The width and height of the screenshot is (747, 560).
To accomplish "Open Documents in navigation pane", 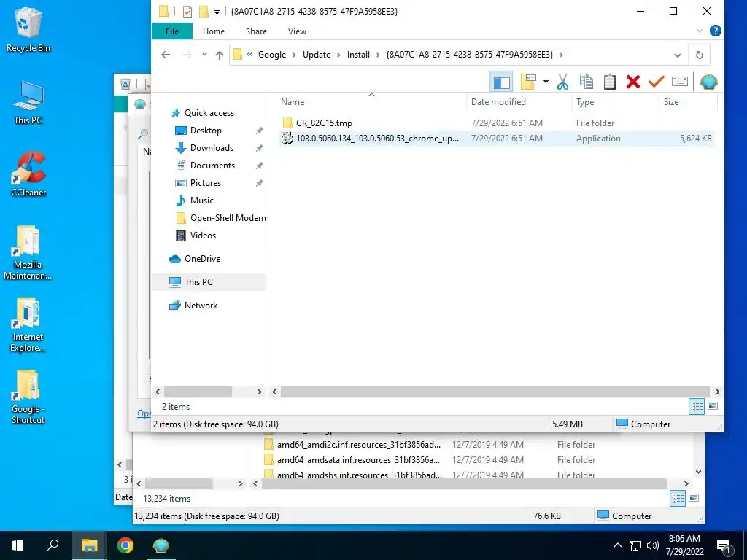I will point(212,166).
